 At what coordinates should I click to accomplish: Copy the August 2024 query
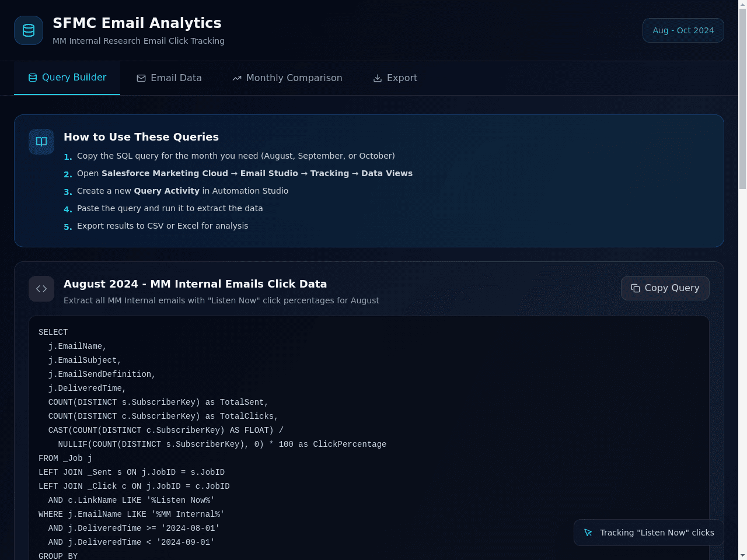coord(665,288)
